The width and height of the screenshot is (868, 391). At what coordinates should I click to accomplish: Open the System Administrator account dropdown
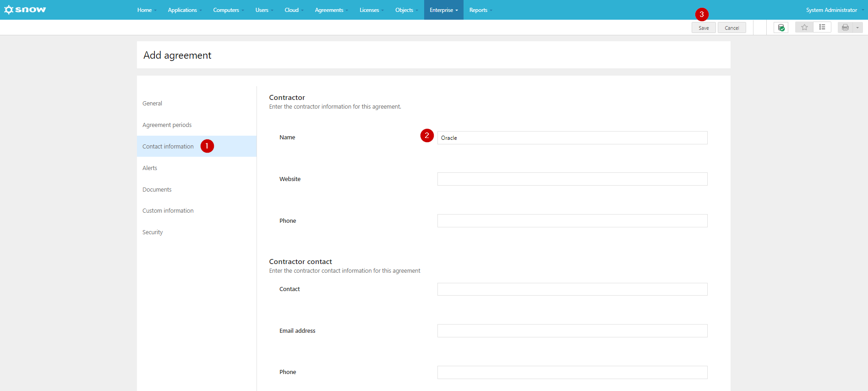[x=835, y=10]
